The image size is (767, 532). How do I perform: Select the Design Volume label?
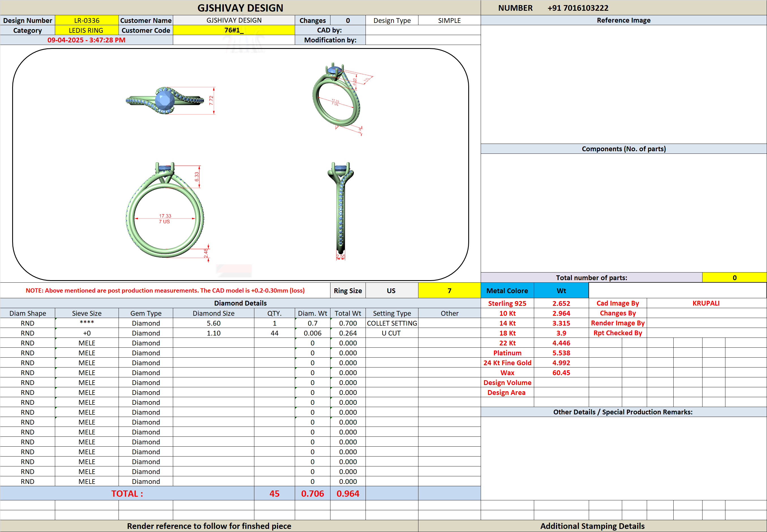(x=507, y=383)
